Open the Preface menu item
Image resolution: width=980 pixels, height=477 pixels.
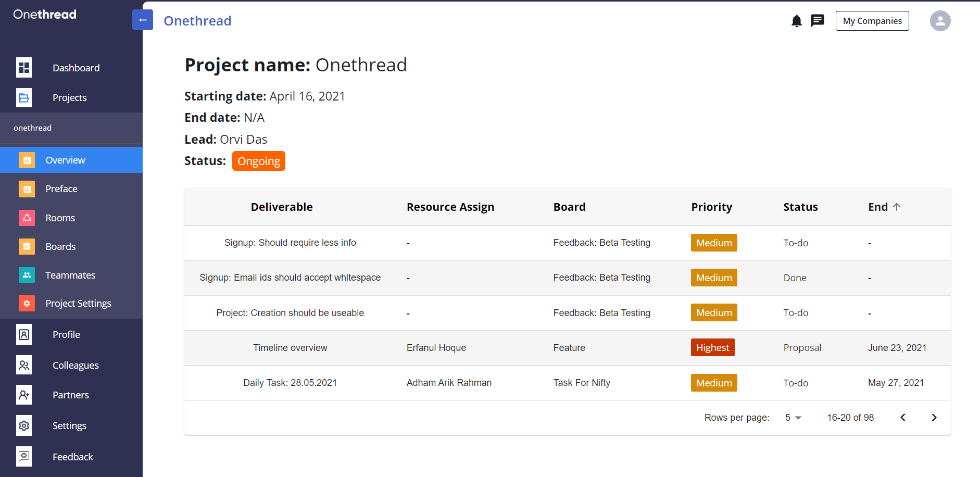click(61, 189)
